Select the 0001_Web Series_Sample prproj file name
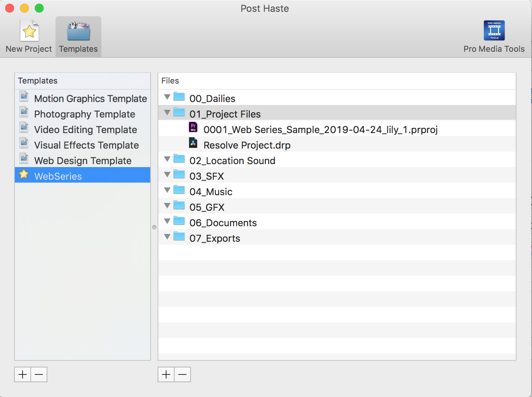The height and width of the screenshot is (397, 532). pyautogui.click(x=321, y=130)
